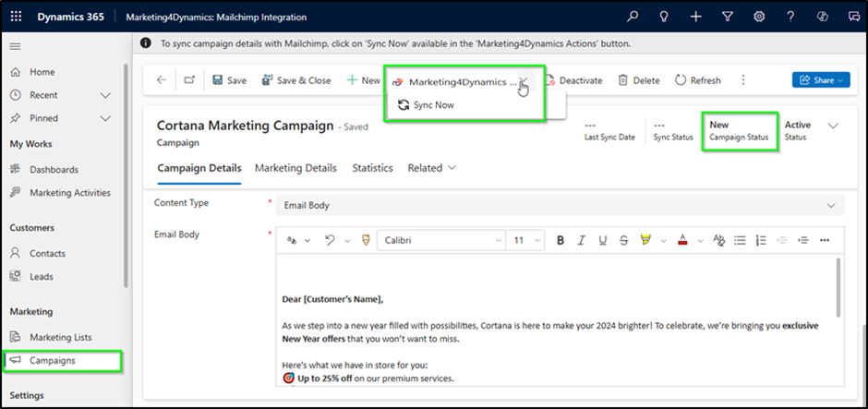This screenshot has width=868, height=409.
Task: Open the settings gear icon
Action: pyautogui.click(x=759, y=17)
